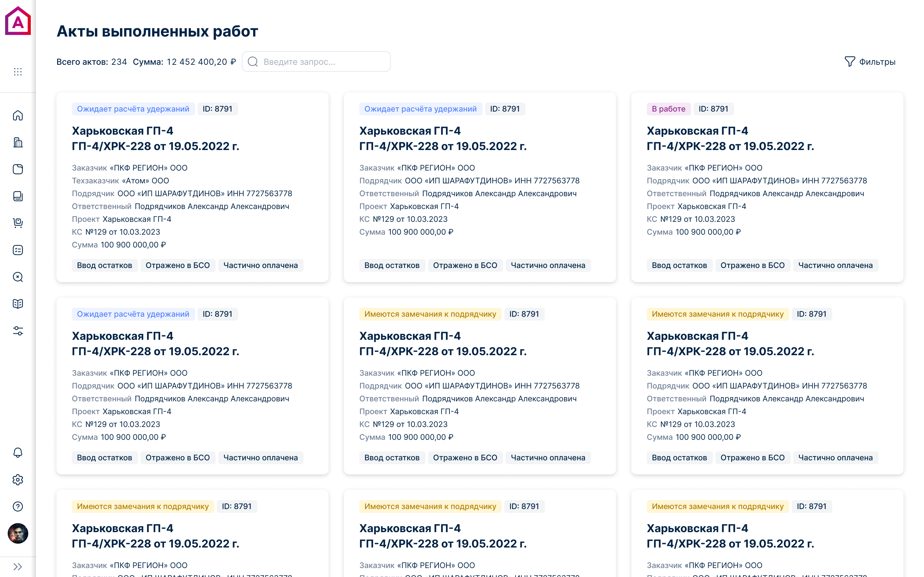The image size is (924, 577).
Task: Open the gear settings icon
Action: tap(18, 480)
